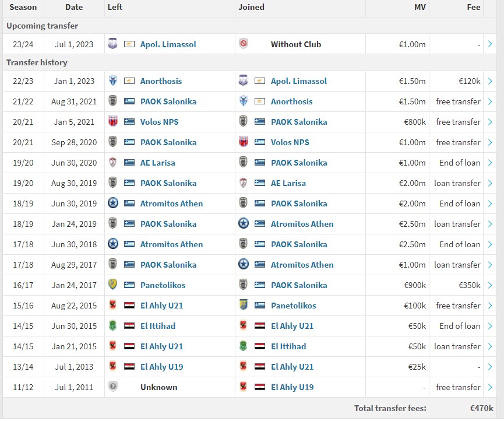The height and width of the screenshot is (421, 504).
Task: Expand the Jul 1, 2013 transfer details arrow
Action: [x=490, y=367]
